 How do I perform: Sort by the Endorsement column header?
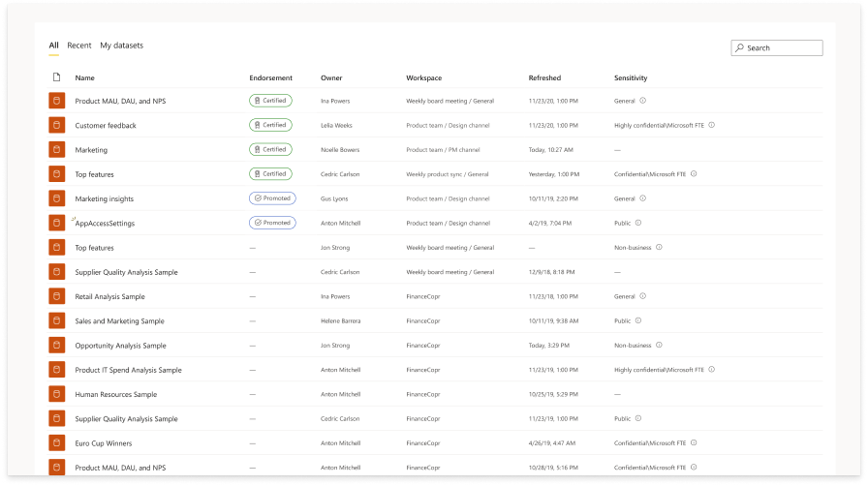coord(270,77)
